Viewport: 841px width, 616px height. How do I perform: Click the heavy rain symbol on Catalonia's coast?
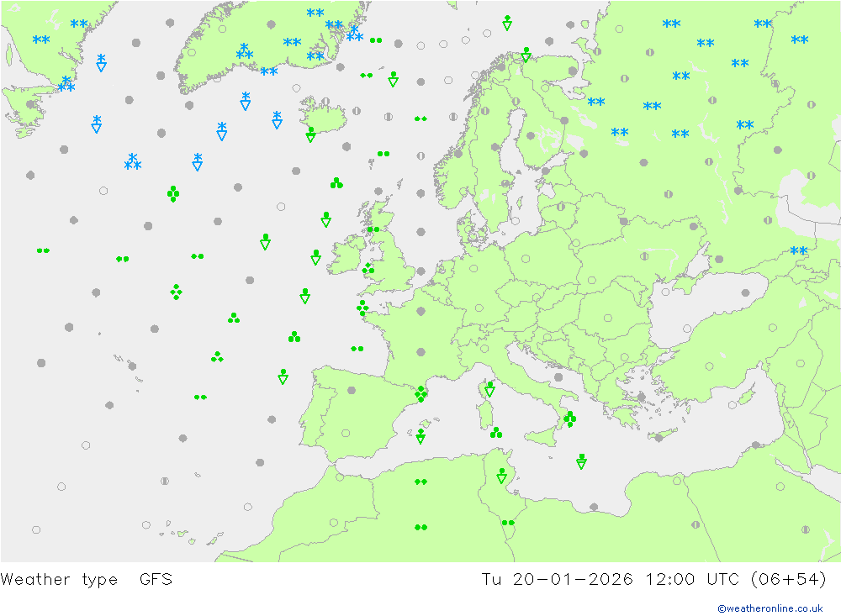coord(421,394)
